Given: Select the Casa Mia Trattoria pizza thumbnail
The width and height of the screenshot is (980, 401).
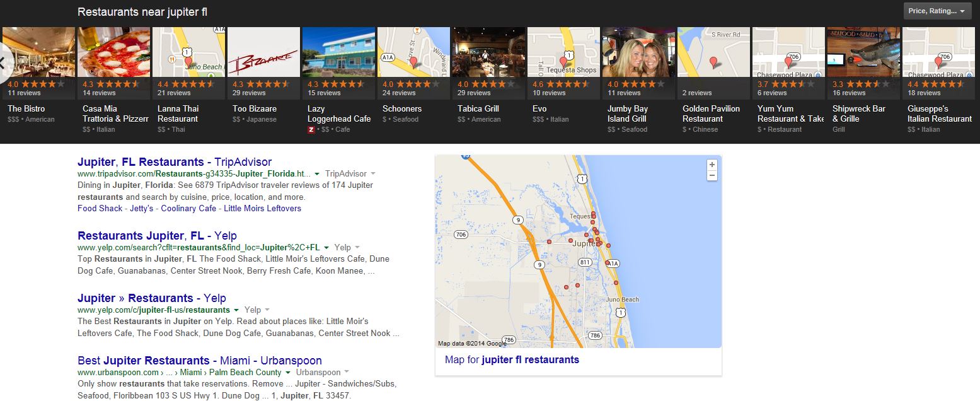Looking at the screenshot, I should click(113, 52).
